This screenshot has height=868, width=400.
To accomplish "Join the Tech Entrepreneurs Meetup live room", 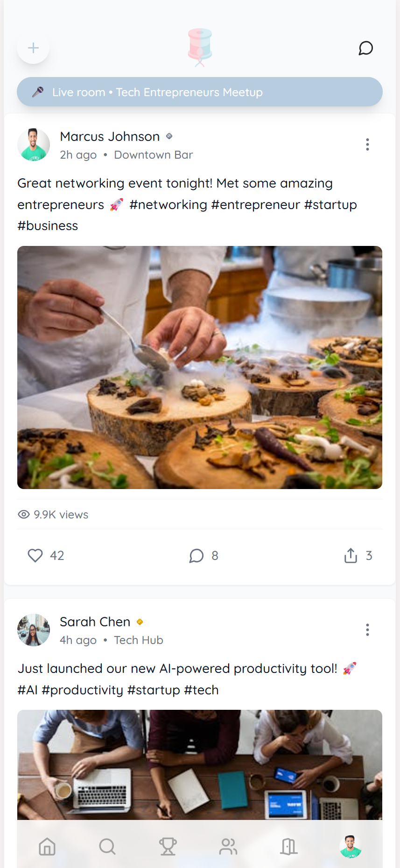I will coord(200,92).
